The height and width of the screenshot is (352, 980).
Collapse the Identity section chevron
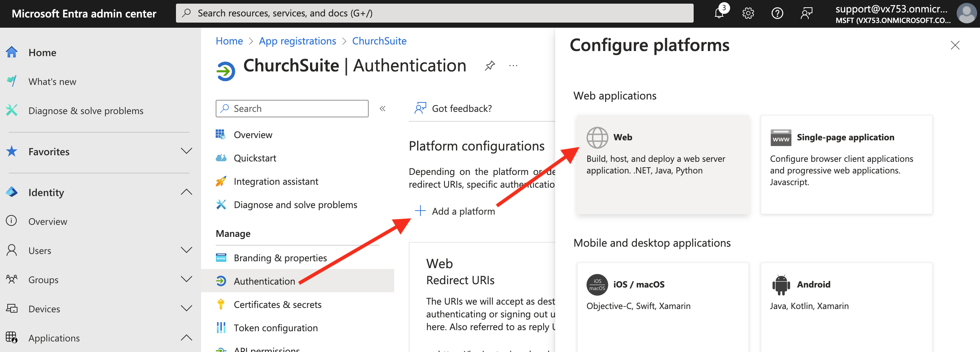[187, 192]
